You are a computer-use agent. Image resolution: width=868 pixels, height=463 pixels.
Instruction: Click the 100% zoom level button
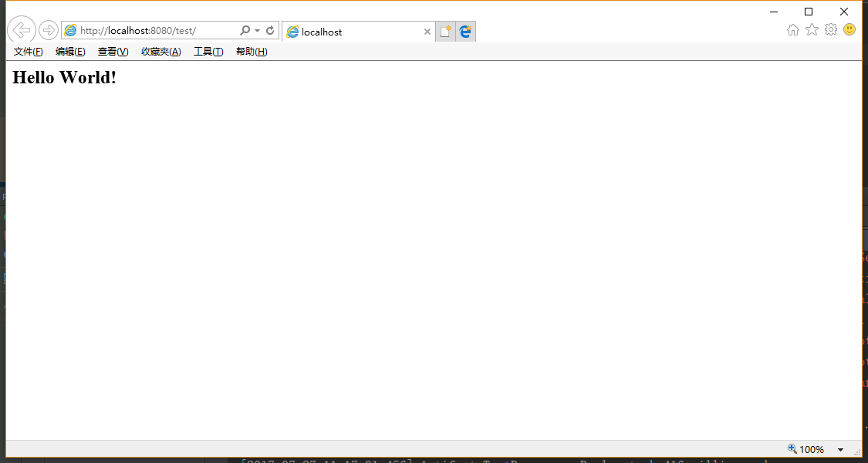[806, 450]
